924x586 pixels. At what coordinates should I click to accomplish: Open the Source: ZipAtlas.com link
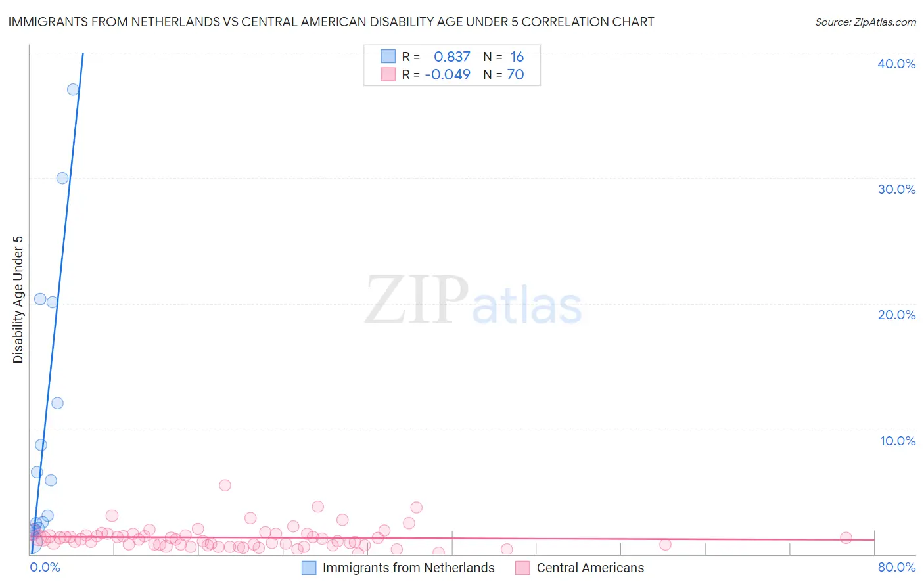866,22
